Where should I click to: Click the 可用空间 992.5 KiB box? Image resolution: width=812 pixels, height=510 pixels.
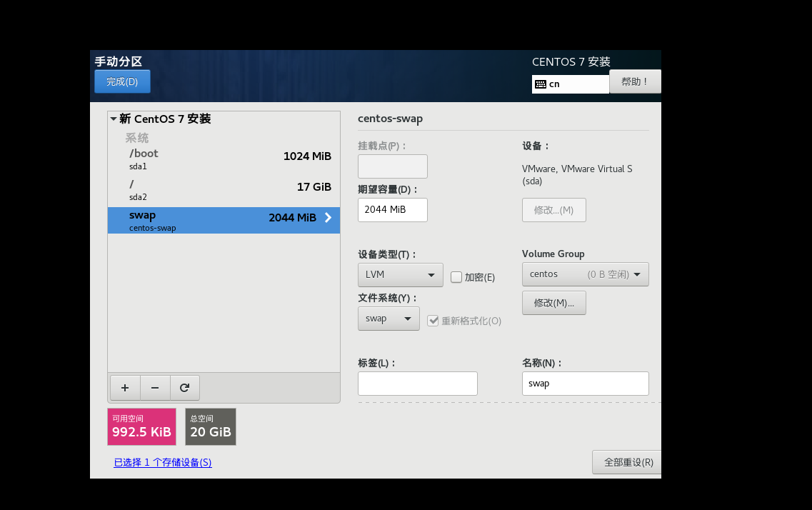(141, 426)
